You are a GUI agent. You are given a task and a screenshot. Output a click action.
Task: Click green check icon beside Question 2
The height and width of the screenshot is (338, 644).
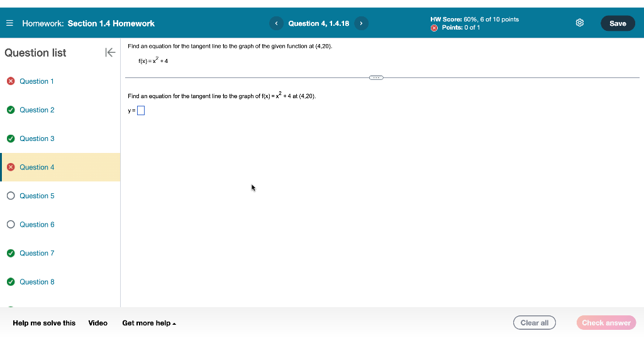click(11, 110)
